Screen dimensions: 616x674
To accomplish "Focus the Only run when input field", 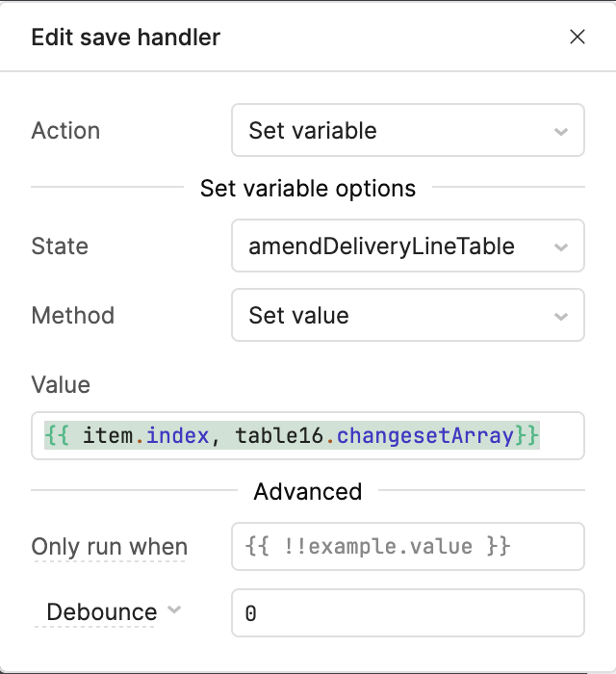I will (407, 547).
